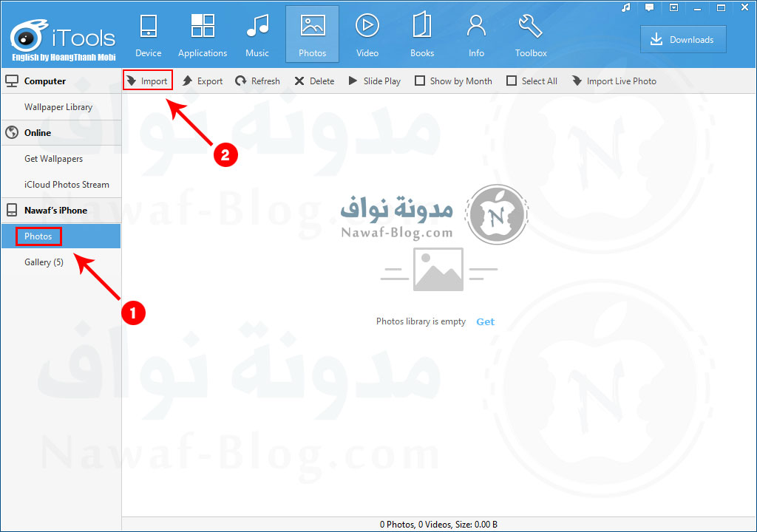Open the Device section
The image size is (757, 532).
pos(148,35)
